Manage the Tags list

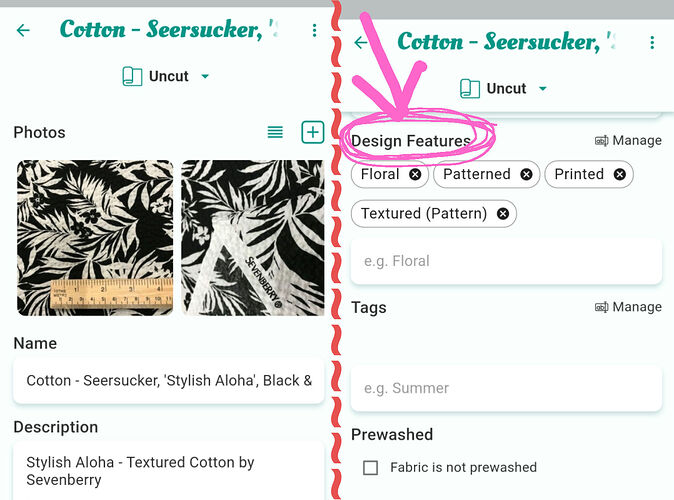pyautogui.click(x=628, y=307)
